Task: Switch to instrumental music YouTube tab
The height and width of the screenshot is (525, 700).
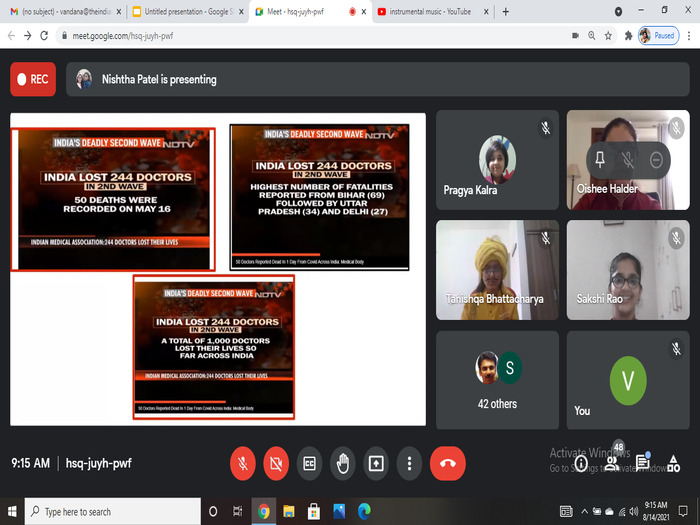Action: [x=432, y=12]
